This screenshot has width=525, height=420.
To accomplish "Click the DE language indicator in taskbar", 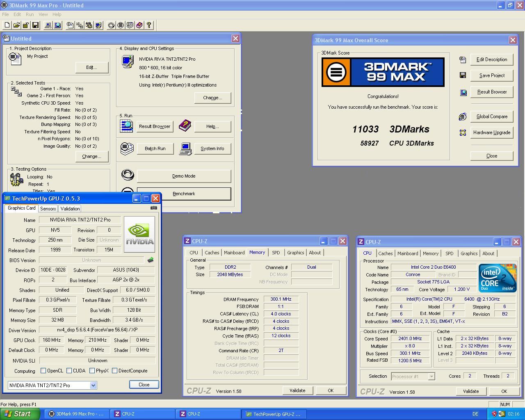I will pos(475,414).
